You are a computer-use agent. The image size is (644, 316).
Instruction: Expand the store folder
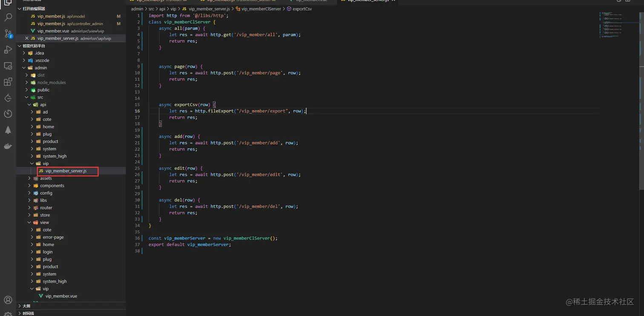(x=29, y=215)
